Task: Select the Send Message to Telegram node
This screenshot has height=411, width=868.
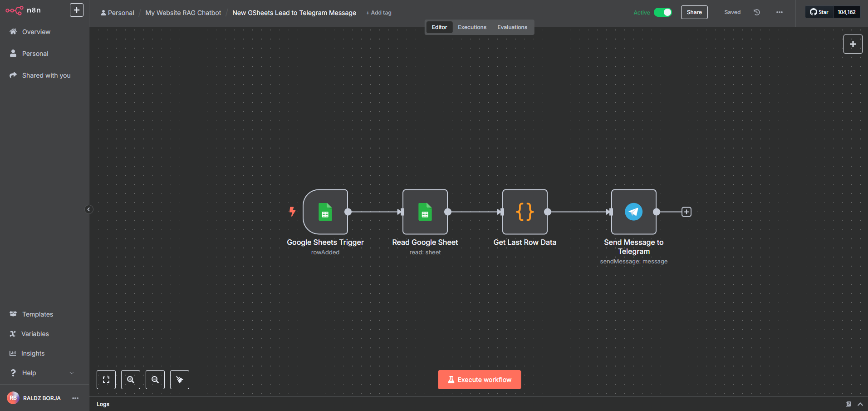Action: pyautogui.click(x=634, y=212)
